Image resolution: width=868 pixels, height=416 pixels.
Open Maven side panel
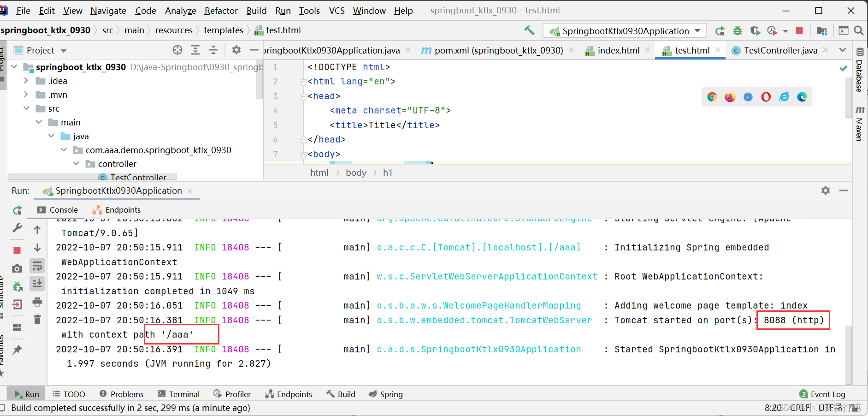coord(860,124)
